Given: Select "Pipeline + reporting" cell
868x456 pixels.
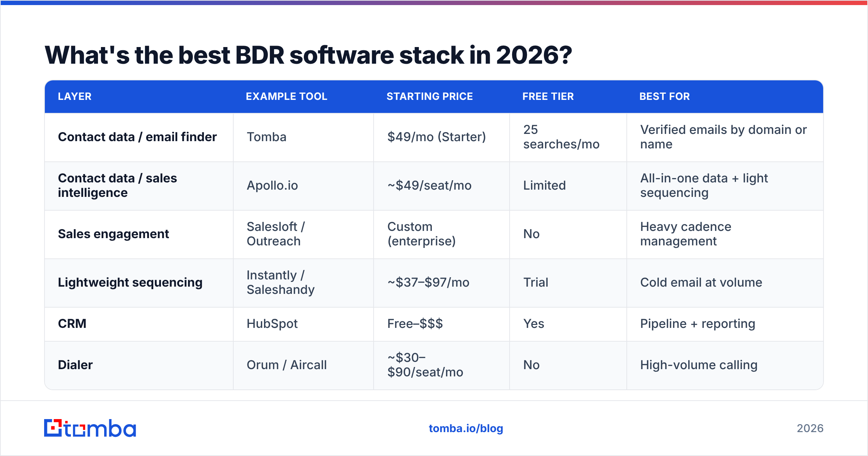Looking at the screenshot, I should click(725, 324).
